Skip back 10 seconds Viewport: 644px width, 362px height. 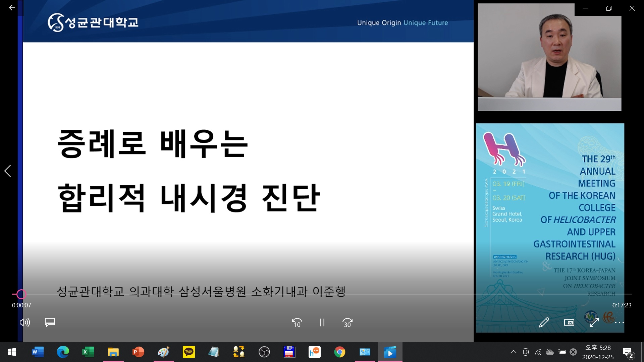pos(297,322)
